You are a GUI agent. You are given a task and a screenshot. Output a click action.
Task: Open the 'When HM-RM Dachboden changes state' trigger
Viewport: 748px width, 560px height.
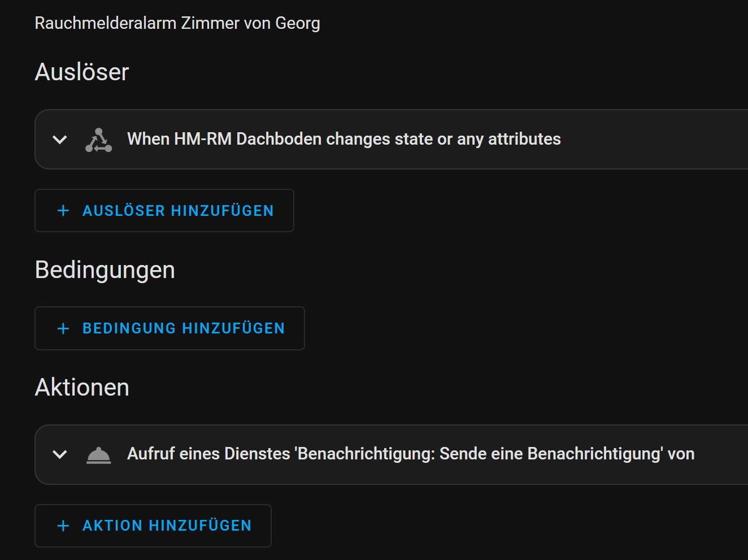pyautogui.click(x=391, y=139)
